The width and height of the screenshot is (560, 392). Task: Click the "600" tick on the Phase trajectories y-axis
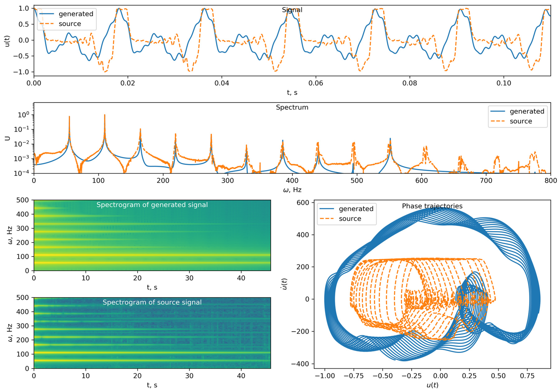[303, 203]
